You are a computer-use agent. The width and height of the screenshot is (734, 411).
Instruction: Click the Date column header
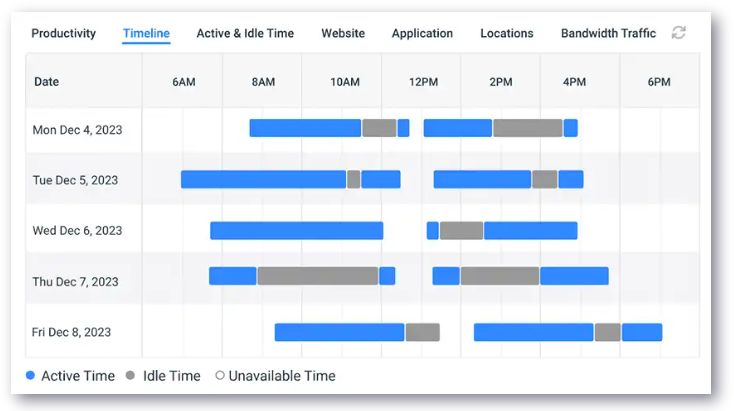[46, 82]
